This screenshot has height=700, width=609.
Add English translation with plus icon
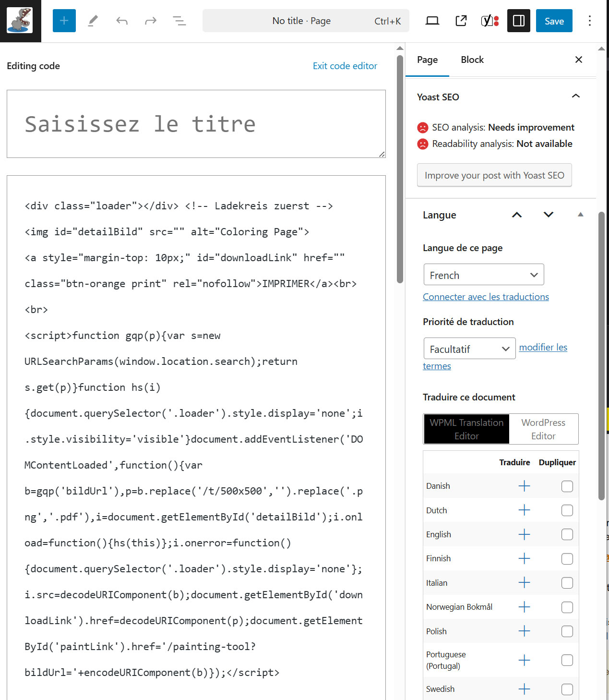click(525, 534)
